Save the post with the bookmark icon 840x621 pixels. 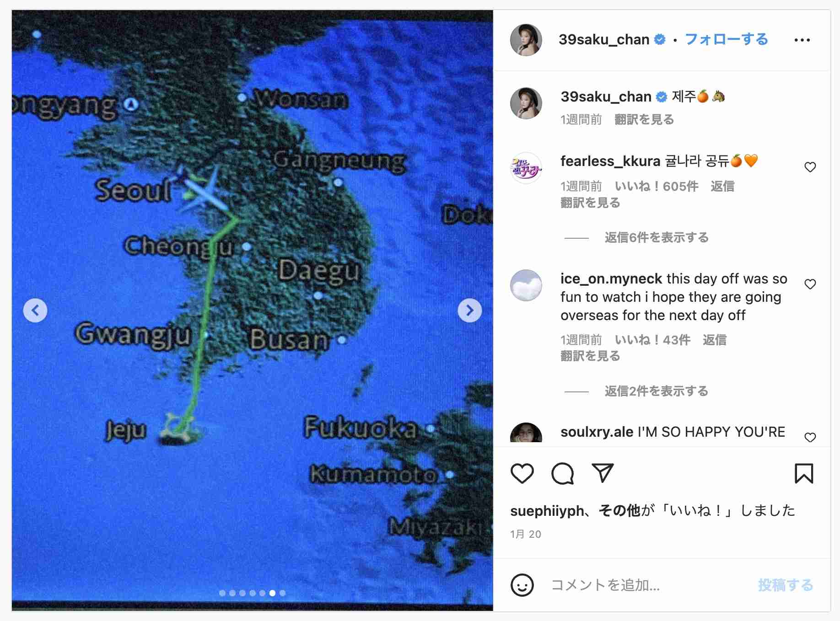804,473
